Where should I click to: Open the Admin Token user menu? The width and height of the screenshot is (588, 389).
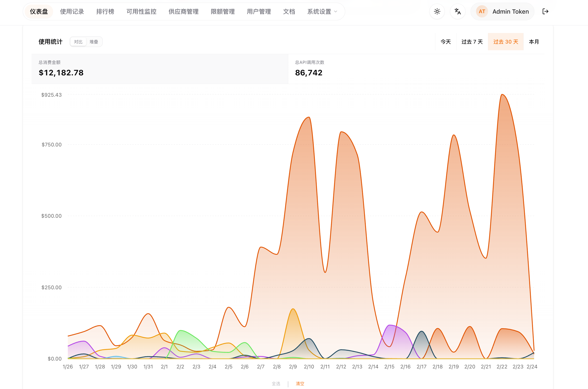(510, 11)
